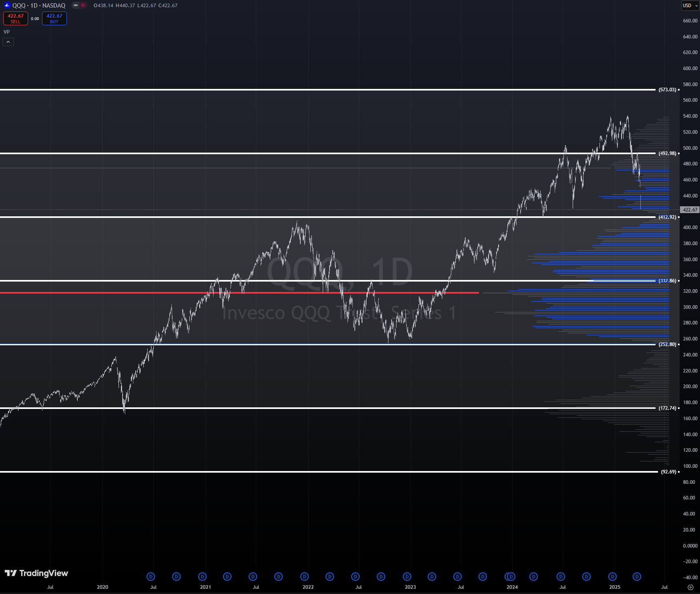The image size is (700, 594).
Task: Click the 0.0000 price axis label
Action: [690, 546]
